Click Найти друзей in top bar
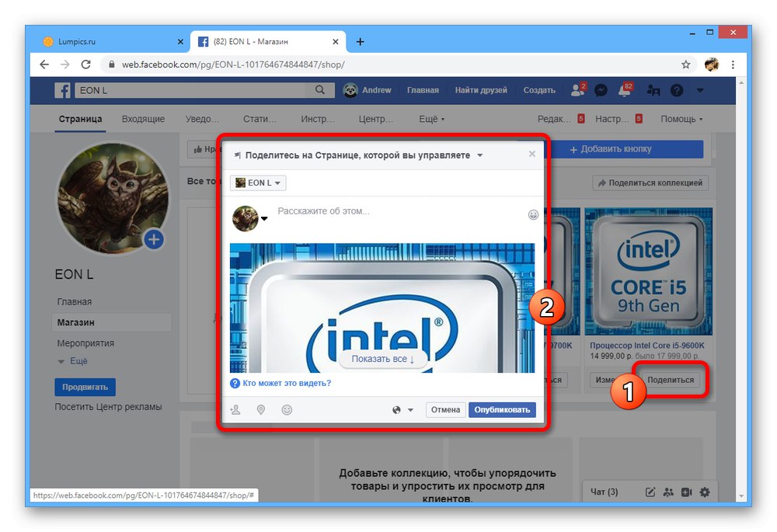Viewport: 777px width, 532px height. click(x=481, y=90)
